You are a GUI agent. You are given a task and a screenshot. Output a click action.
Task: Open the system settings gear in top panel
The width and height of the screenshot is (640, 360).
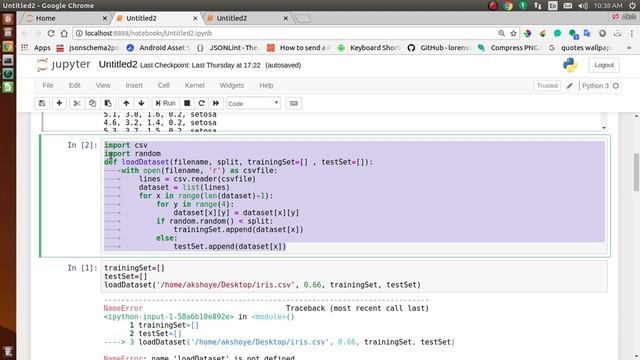[632, 5]
